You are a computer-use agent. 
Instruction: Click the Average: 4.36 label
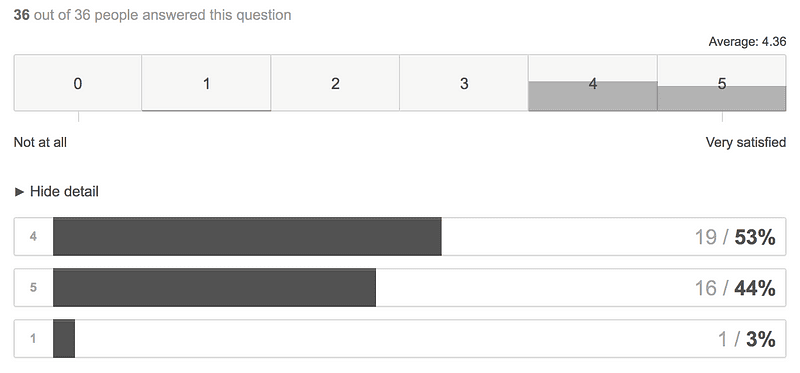click(747, 42)
